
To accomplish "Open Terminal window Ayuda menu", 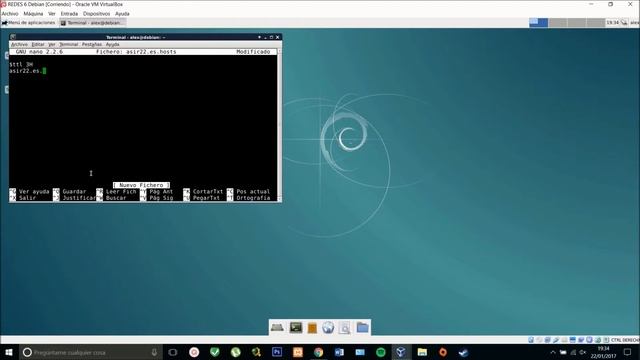I will (112, 44).
